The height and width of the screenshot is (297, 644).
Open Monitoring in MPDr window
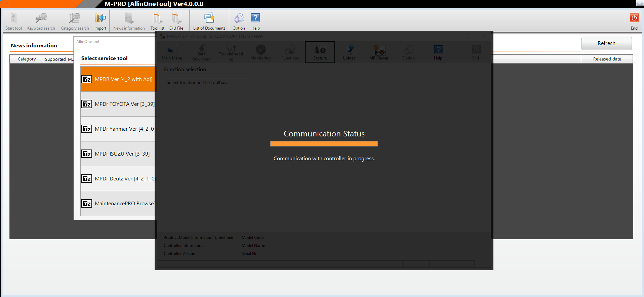point(260,52)
